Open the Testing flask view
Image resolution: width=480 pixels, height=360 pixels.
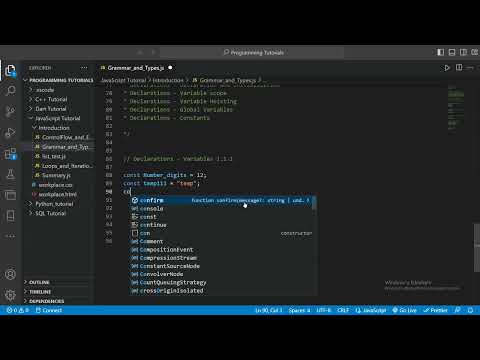click(10, 174)
